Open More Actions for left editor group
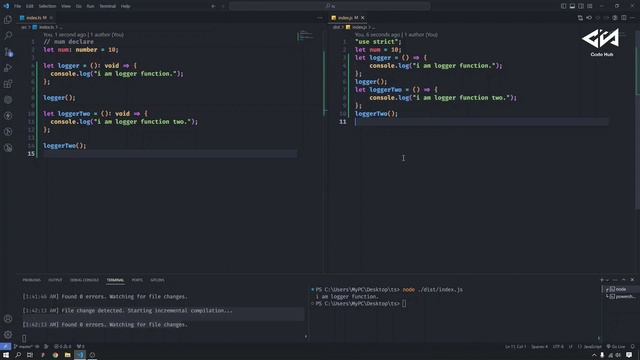Image resolution: width=640 pixels, height=360 pixels. click(x=320, y=18)
